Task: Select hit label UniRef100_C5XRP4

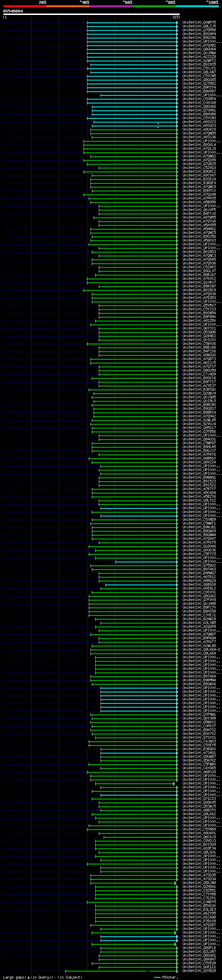Action: [x=199, y=99]
